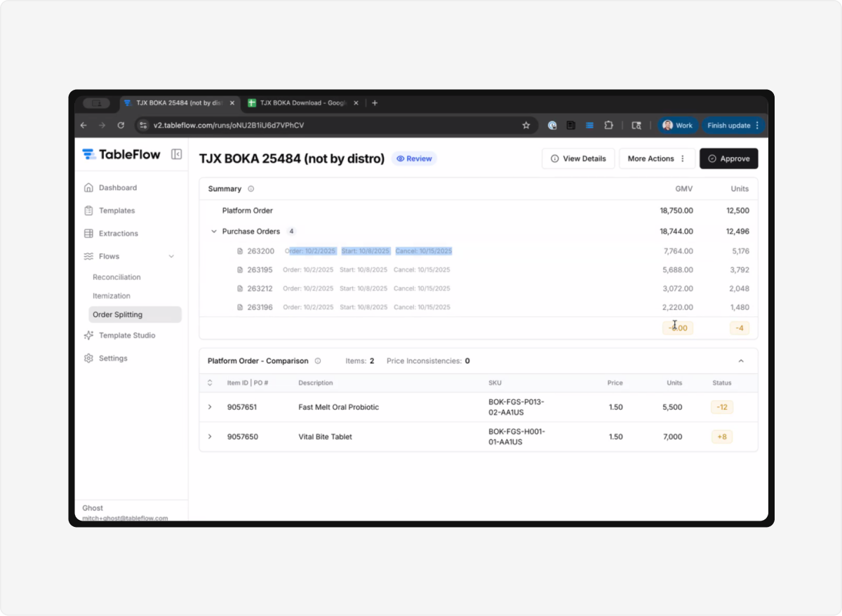Select Order Splitting in the sidebar
842x616 pixels.
135,315
